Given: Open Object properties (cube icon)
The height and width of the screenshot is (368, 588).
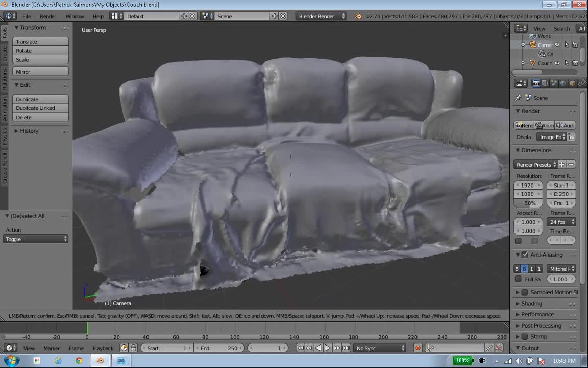Looking at the screenshot, I should [572, 83].
